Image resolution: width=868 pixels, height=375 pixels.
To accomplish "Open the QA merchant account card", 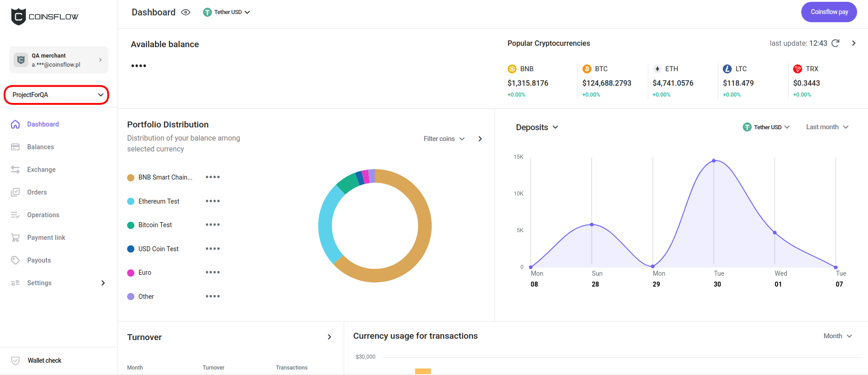I will click(x=59, y=60).
